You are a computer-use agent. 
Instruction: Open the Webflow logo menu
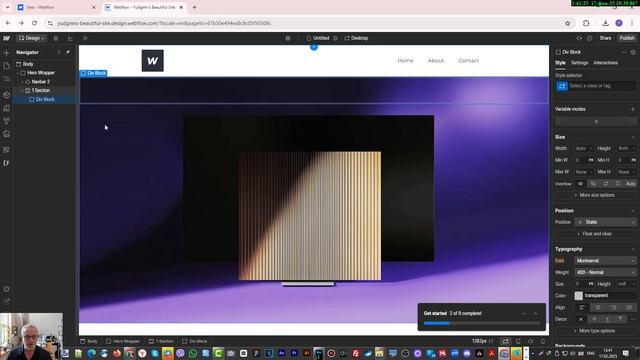[6, 38]
